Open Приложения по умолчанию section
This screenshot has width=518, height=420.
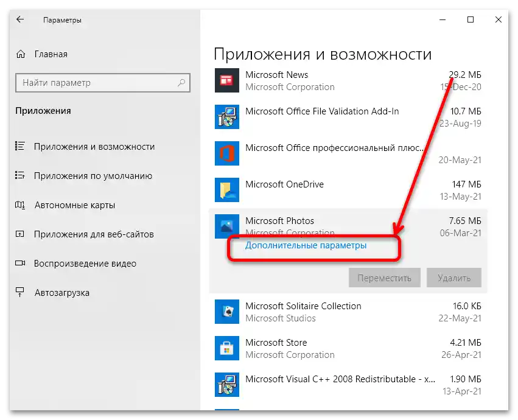(93, 176)
